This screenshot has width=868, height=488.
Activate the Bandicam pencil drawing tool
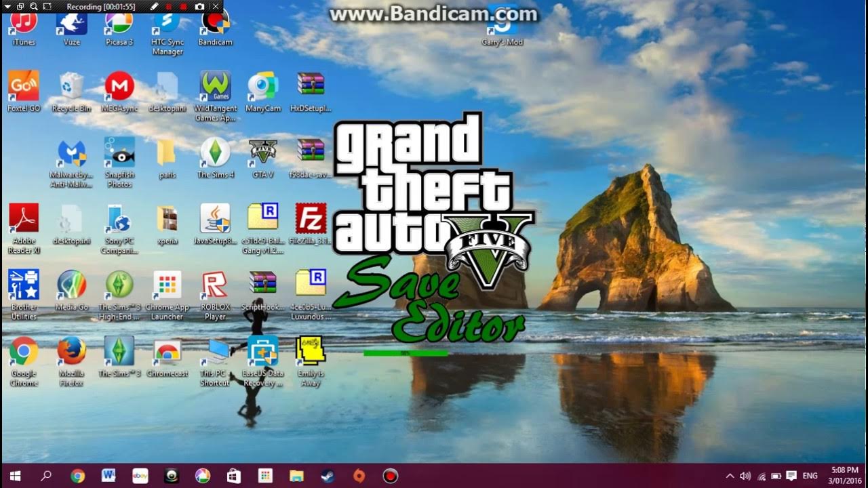pos(154,6)
